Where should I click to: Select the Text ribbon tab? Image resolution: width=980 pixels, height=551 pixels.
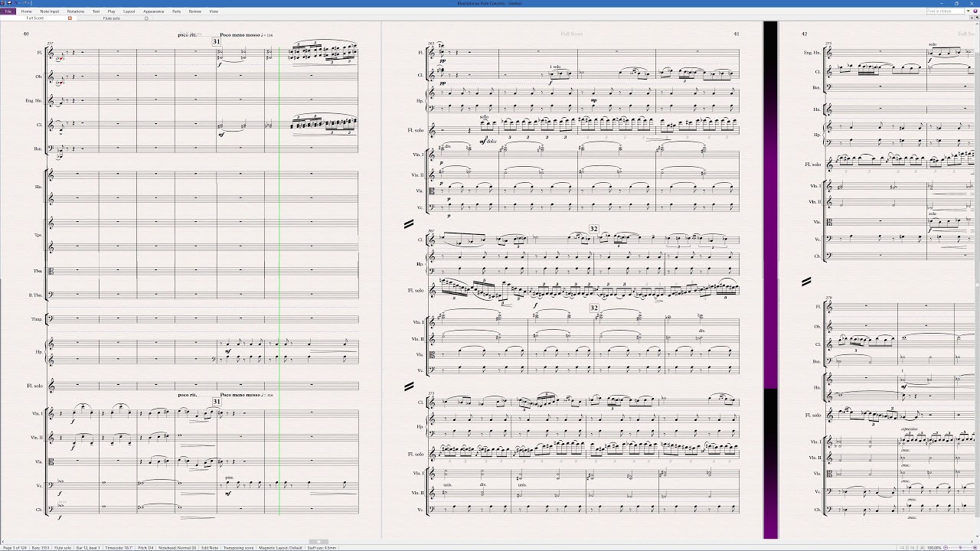point(96,11)
